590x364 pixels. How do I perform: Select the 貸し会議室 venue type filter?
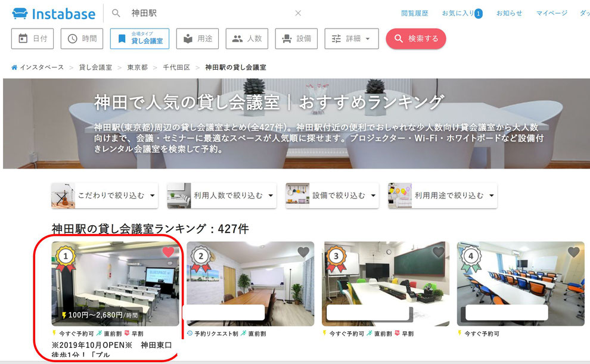[x=139, y=38]
